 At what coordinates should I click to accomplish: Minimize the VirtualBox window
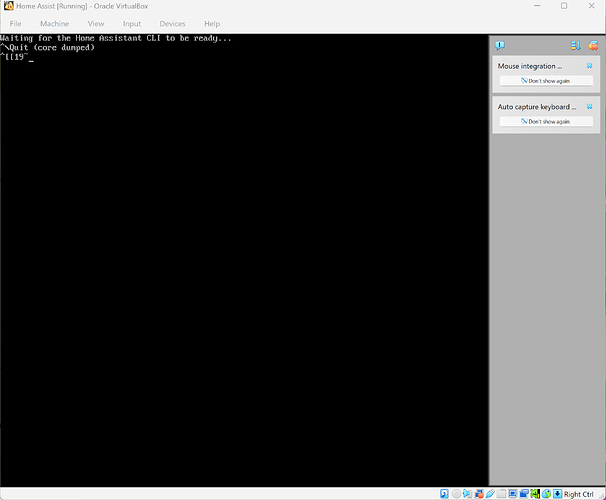(x=537, y=6)
